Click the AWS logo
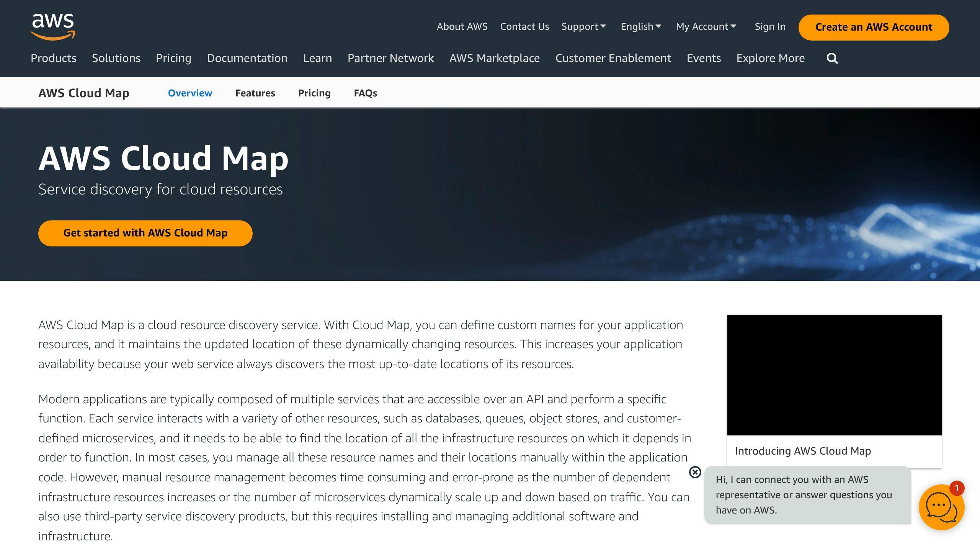This screenshot has height=551, width=980. [x=53, y=27]
